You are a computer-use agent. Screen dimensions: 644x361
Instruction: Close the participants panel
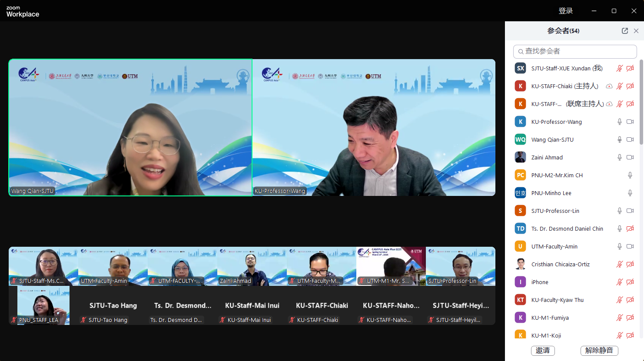tap(636, 31)
